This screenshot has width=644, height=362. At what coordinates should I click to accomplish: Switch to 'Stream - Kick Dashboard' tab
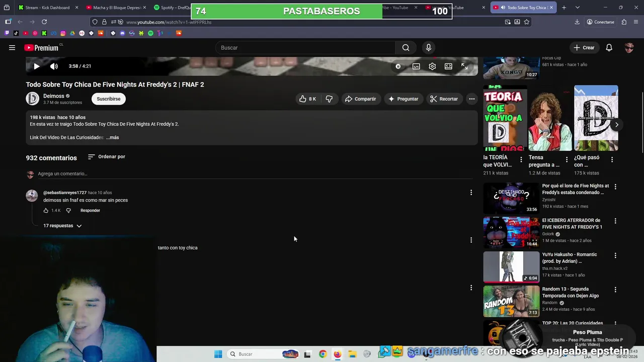pos(47,8)
